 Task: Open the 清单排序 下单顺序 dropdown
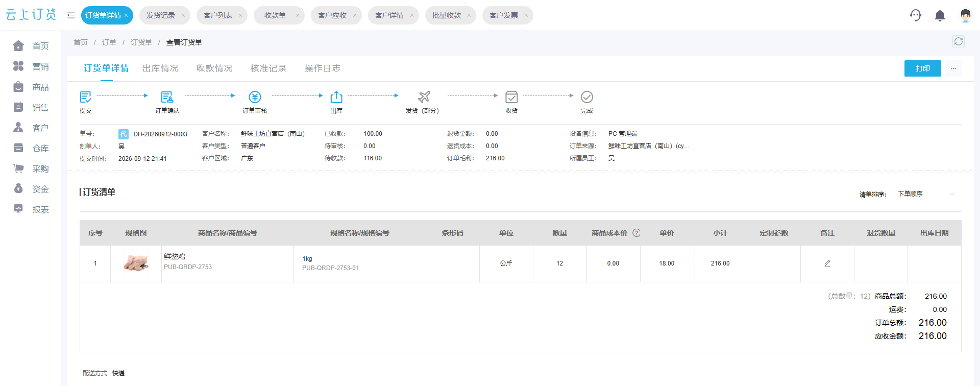(926, 194)
